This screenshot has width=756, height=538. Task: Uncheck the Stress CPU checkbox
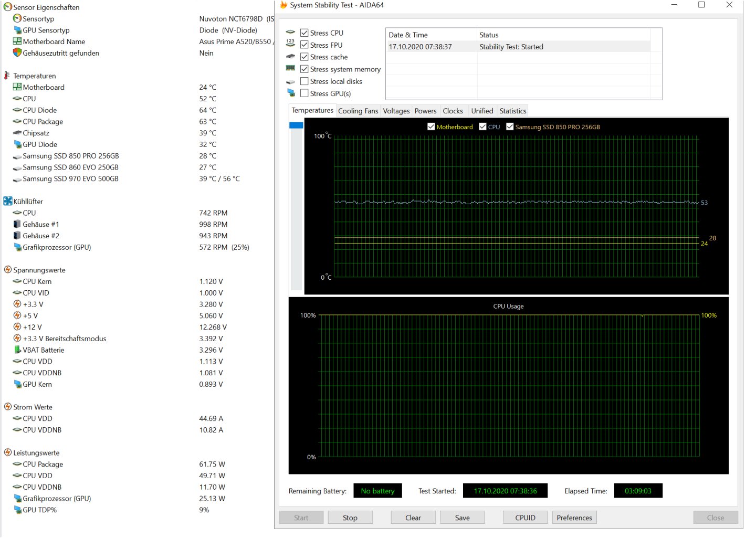tap(304, 33)
